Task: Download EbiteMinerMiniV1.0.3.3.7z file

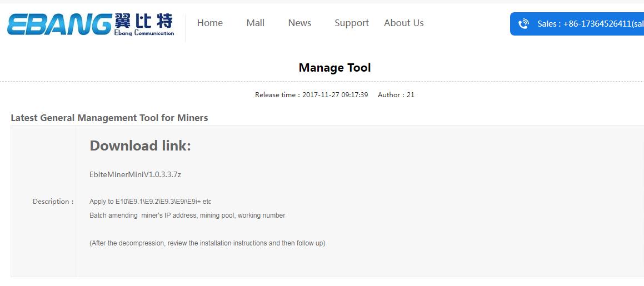Action: pyautogui.click(x=135, y=174)
